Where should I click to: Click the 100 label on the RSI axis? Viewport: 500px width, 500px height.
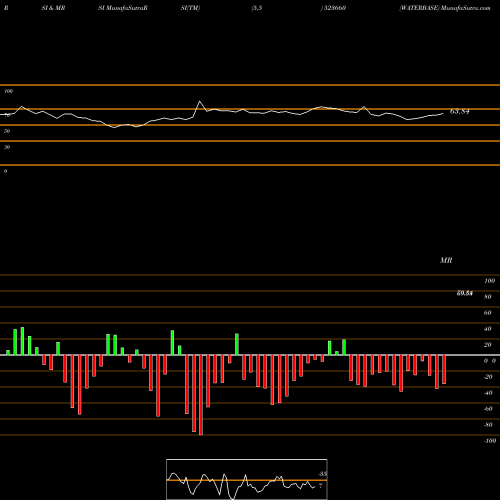9,91
